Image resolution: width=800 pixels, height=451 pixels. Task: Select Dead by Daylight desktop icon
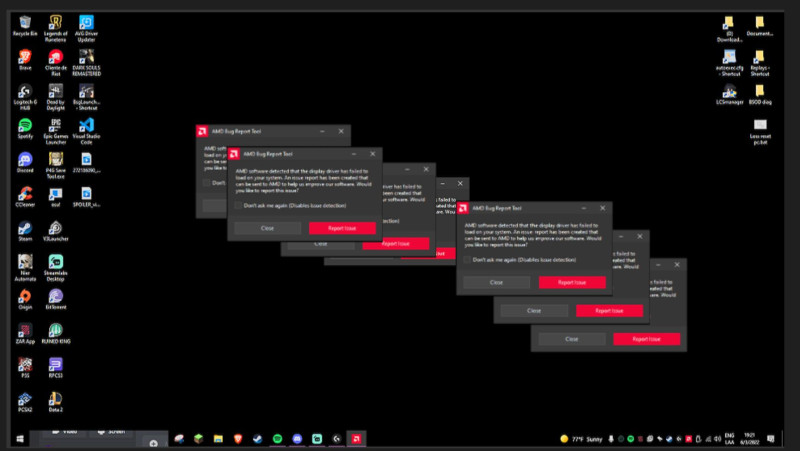pos(56,97)
